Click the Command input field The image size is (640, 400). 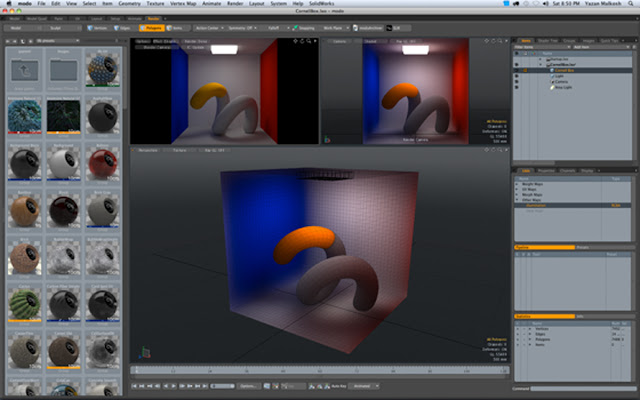583,389
